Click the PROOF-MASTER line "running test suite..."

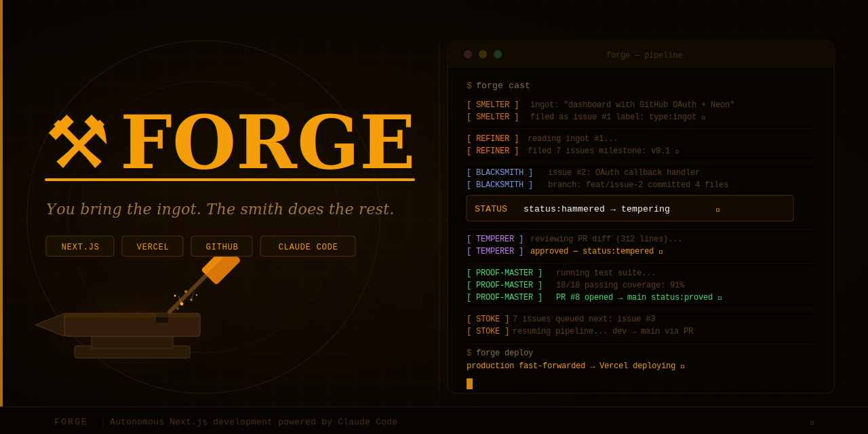point(561,273)
